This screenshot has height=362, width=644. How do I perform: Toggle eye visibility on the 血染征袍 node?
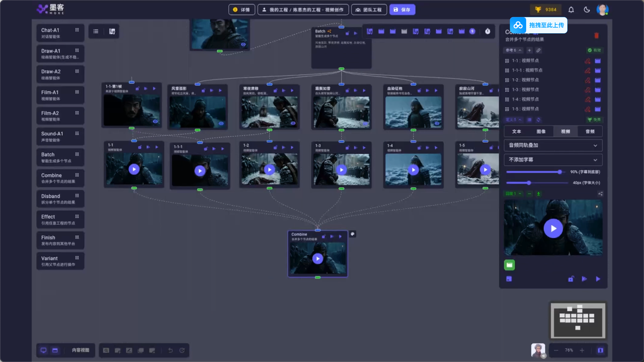pos(437,123)
